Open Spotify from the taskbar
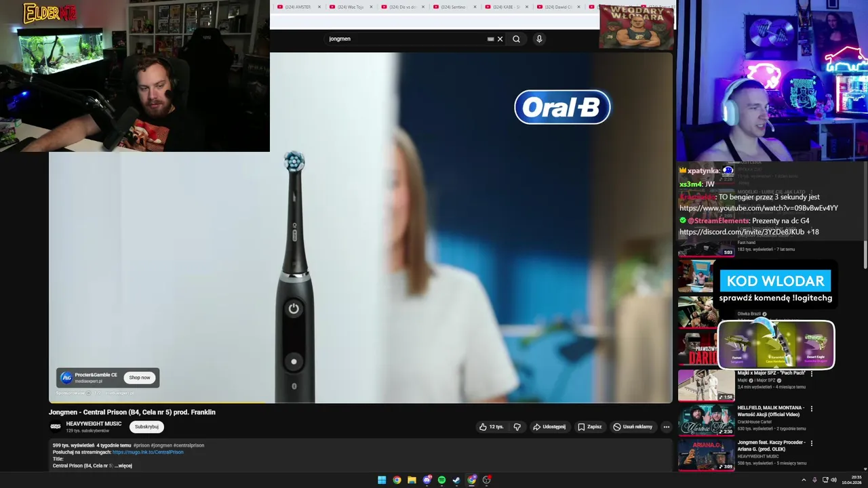The image size is (868, 488). (441, 480)
